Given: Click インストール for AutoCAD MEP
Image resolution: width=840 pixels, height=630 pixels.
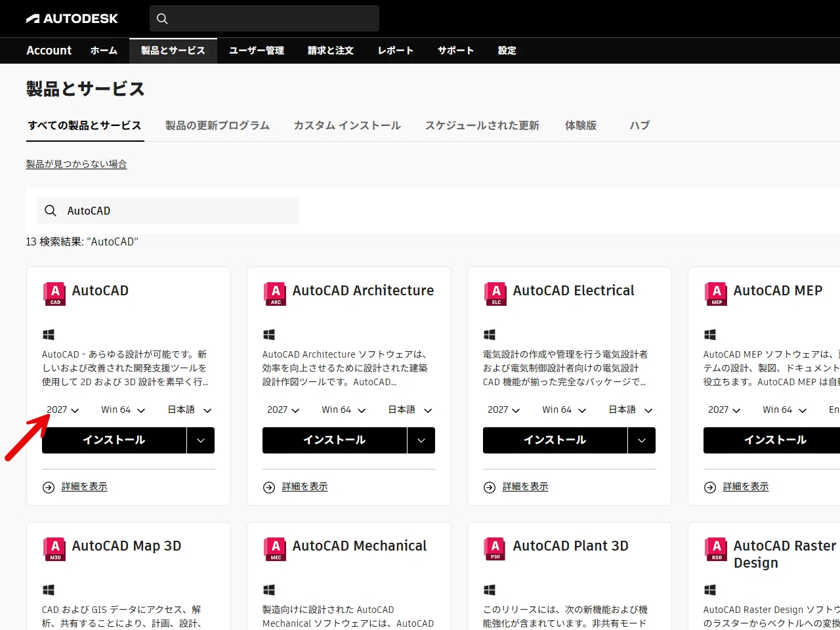Looking at the screenshot, I should (x=772, y=440).
